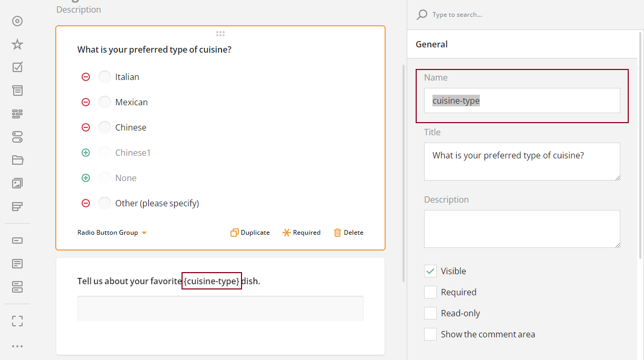644x360 pixels.
Task: Delete the cuisine question
Action: (348, 232)
